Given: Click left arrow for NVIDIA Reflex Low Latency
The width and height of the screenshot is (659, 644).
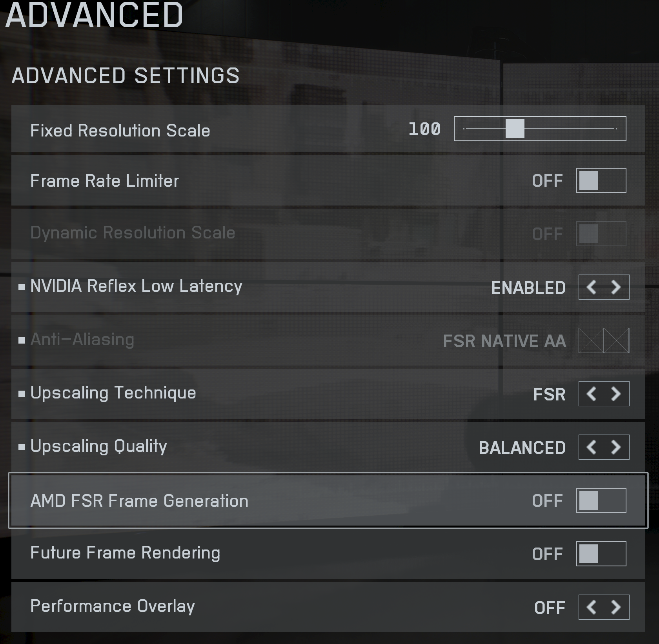Looking at the screenshot, I should [x=592, y=287].
